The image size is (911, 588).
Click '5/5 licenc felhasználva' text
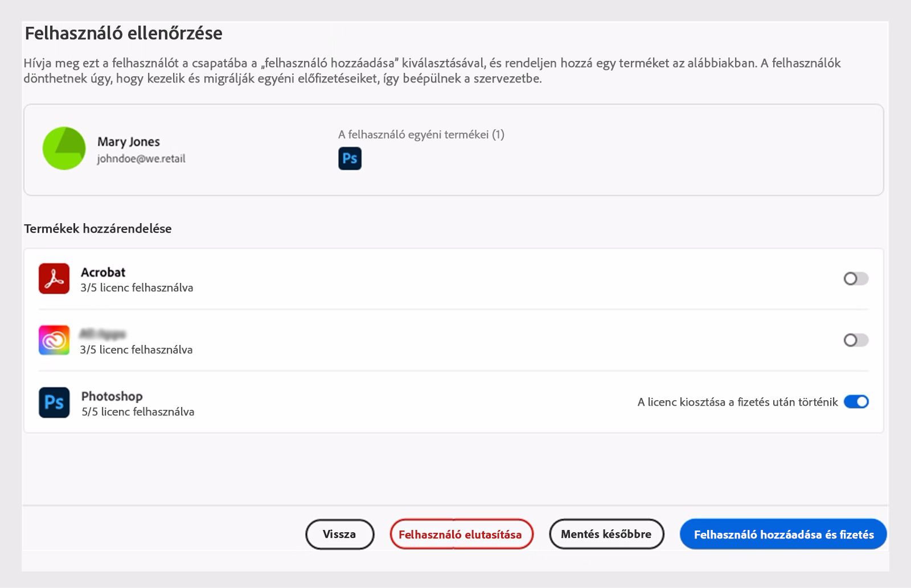[138, 412]
